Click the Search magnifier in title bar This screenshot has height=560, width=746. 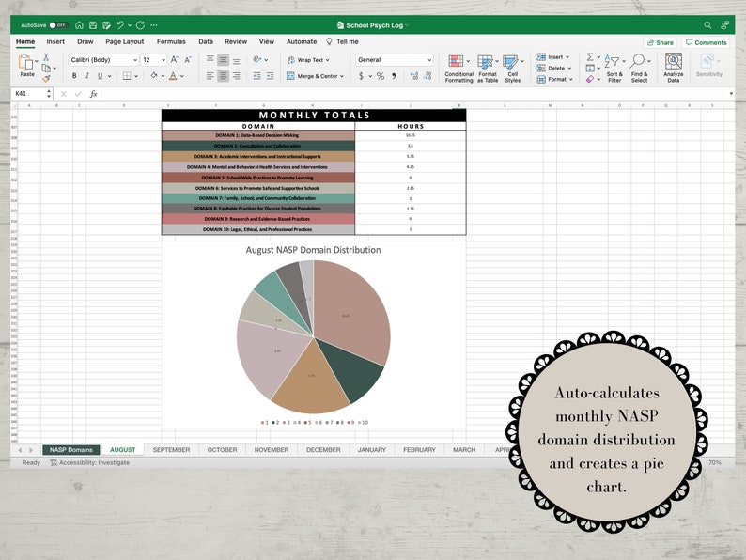tap(707, 25)
